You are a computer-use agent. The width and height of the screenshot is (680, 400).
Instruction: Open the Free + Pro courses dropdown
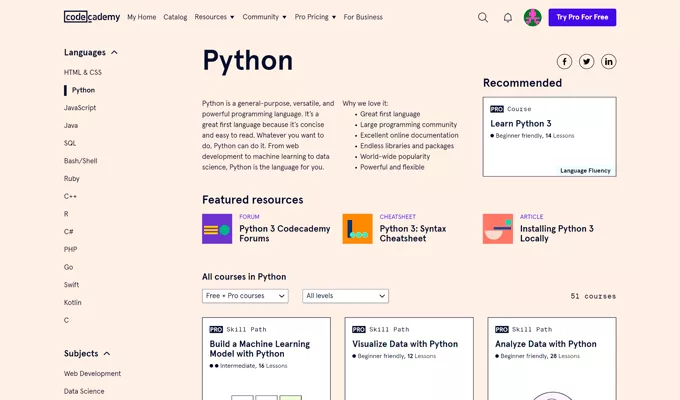pos(245,296)
